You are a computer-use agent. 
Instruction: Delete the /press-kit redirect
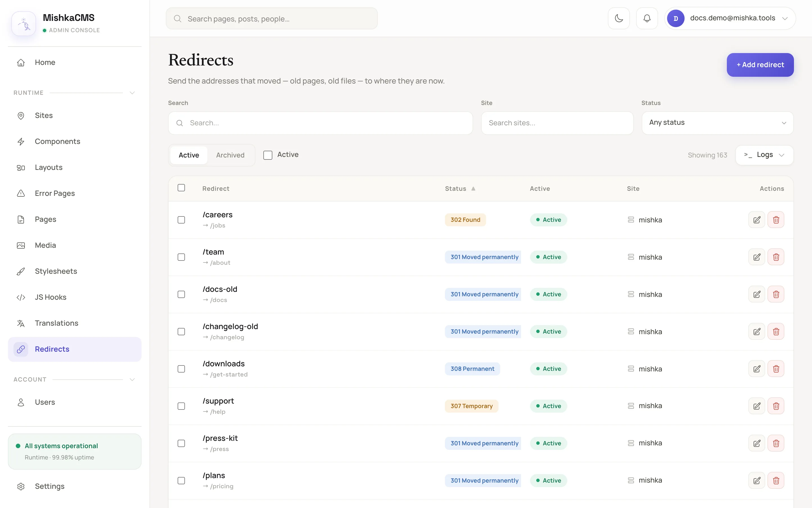coord(776,443)
